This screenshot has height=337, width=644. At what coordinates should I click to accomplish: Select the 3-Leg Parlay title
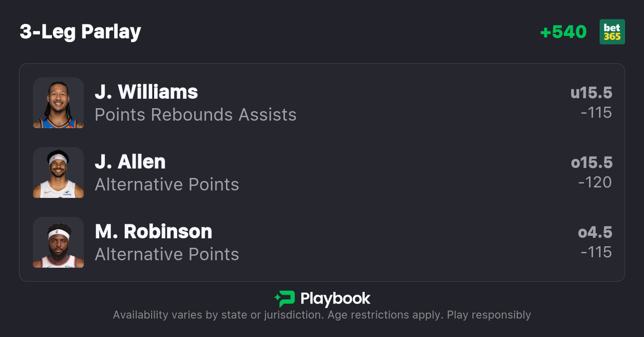point(80,32)
